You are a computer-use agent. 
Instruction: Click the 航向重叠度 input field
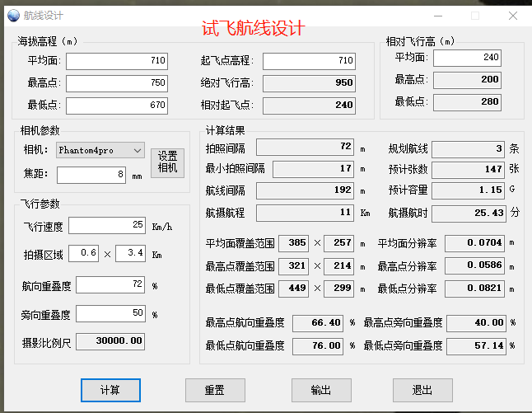tap(110, 284)
